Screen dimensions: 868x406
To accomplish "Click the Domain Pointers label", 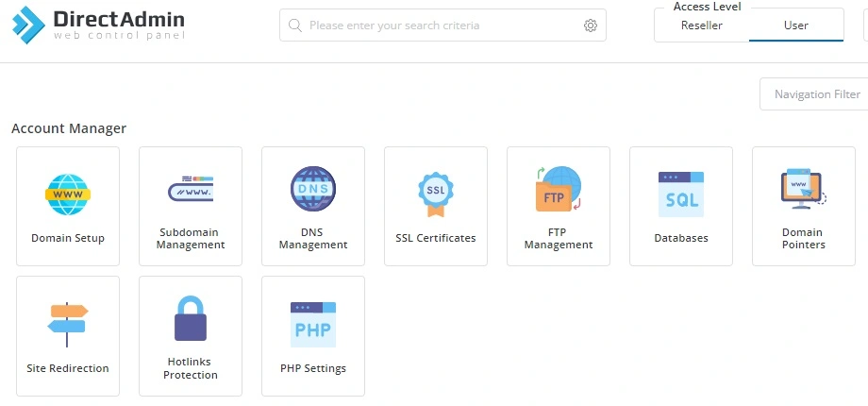I will coord(803,239).
